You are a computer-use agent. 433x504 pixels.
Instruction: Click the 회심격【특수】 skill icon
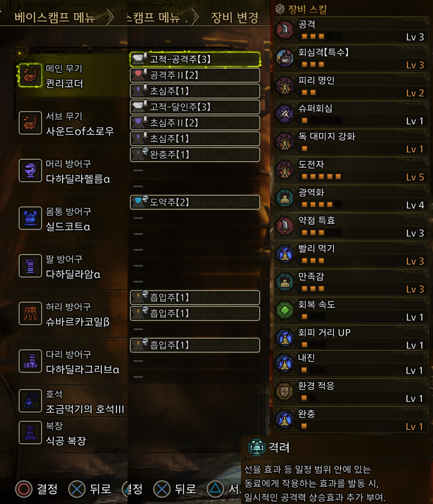click(285, 58)
